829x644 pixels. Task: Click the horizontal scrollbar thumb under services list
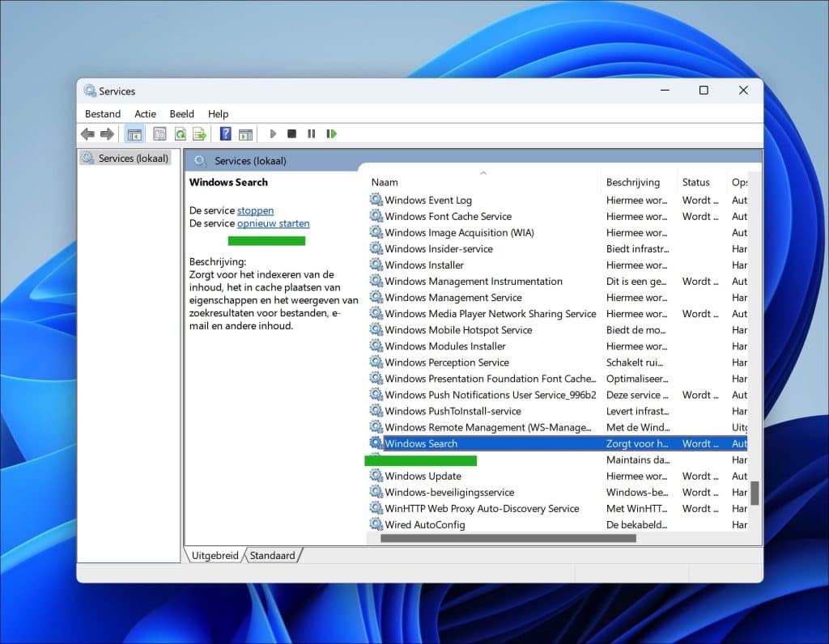point(508,538)
